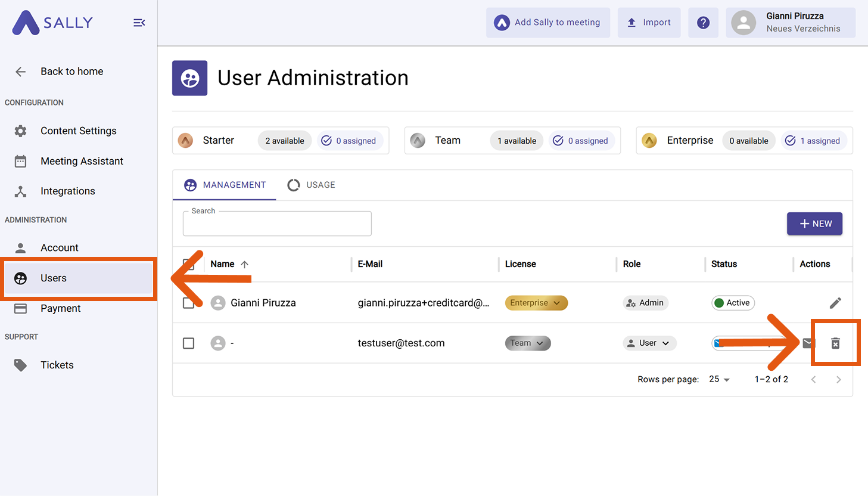Image resolution: width=868 pixels, height=496 pixels.
Task: Click the gianni.piruzza+creditcard email cell
Action: click(423, 303)
